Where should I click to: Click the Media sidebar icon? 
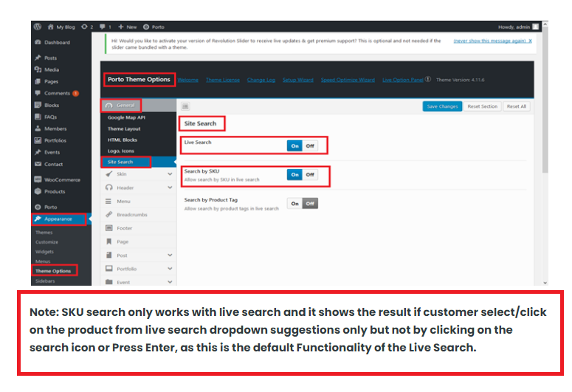pos(38,69)
